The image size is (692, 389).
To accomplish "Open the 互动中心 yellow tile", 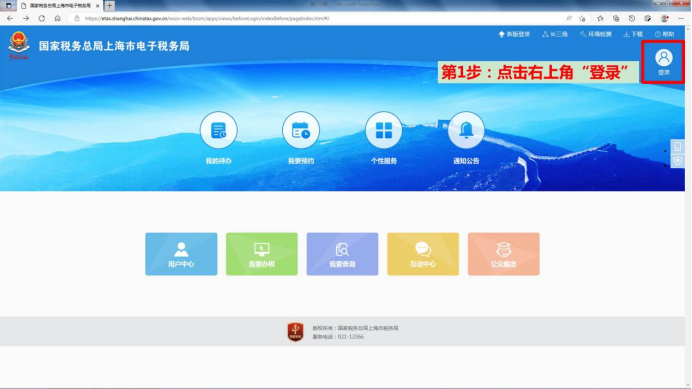I will tap(423, 254).
